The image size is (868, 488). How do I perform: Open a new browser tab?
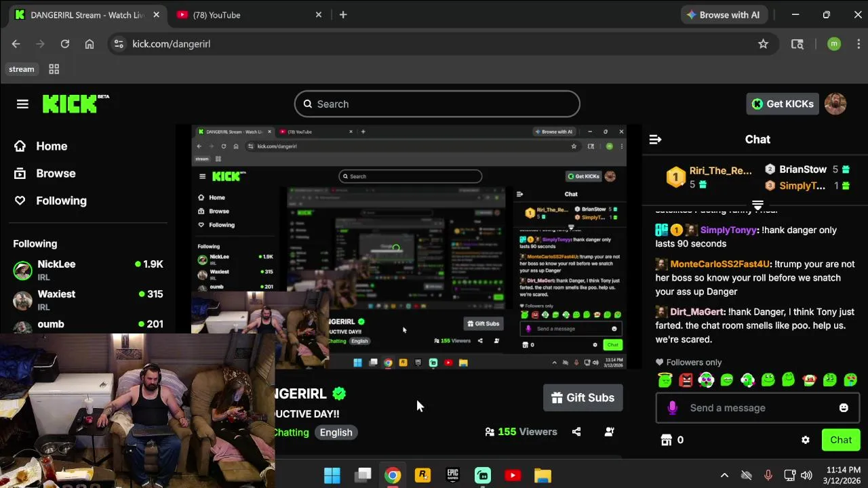click(343, 15)
